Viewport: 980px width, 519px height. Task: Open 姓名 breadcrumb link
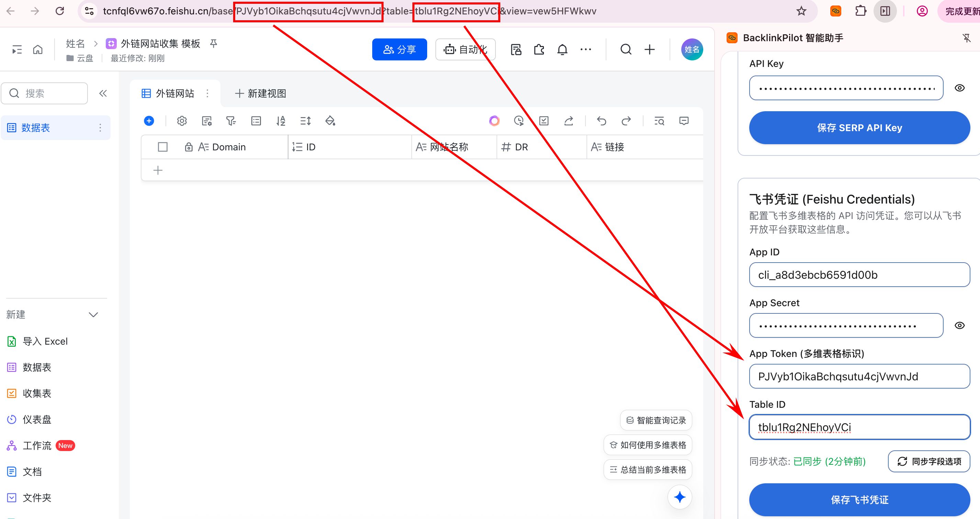pos(75,43)
